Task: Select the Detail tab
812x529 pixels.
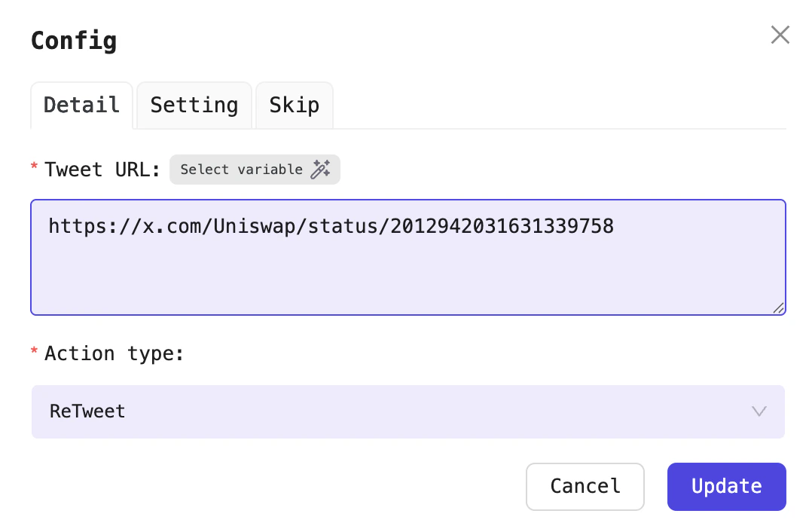Action: [x=81, y=105]
